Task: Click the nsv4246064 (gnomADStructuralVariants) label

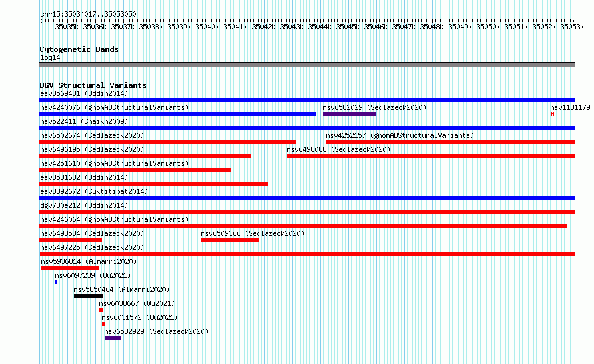Action: [x=114, y=219]
